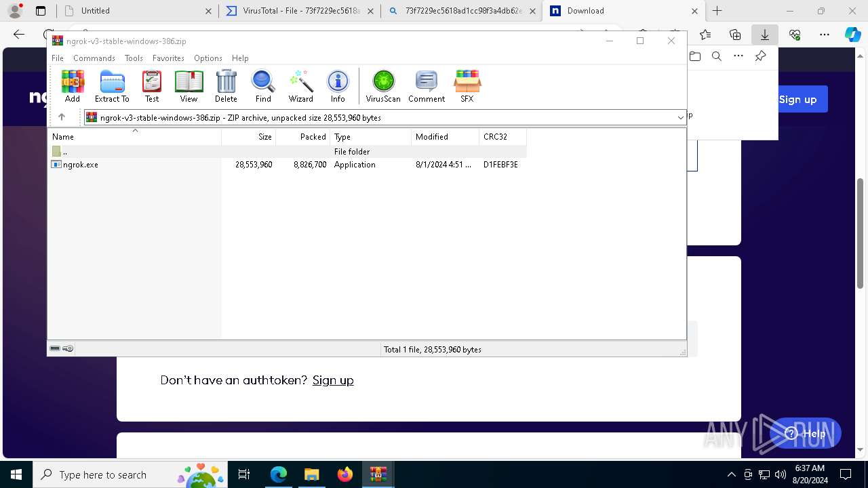This screenshot has width=868, height=488.
Task: Click the taskbar search box
Action: (x=130, y=474)
